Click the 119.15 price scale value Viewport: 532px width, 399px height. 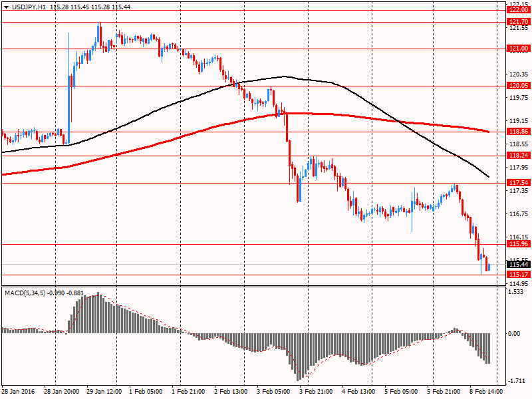click(519, 121)
